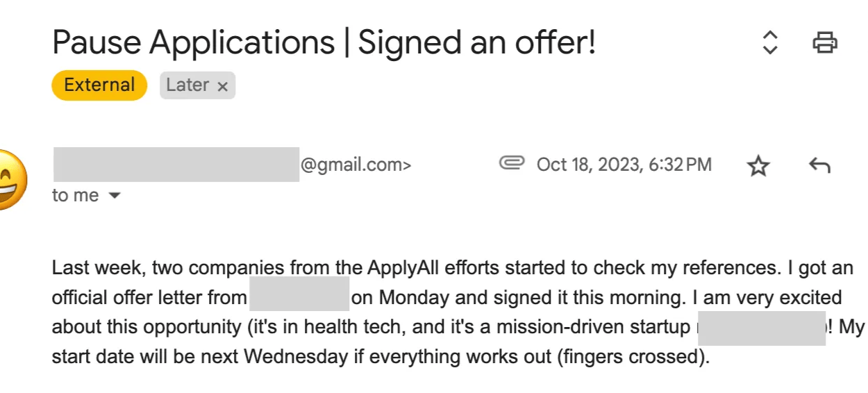
Task: Show details arrow next to "to me"
Action: tap(115, 196)
